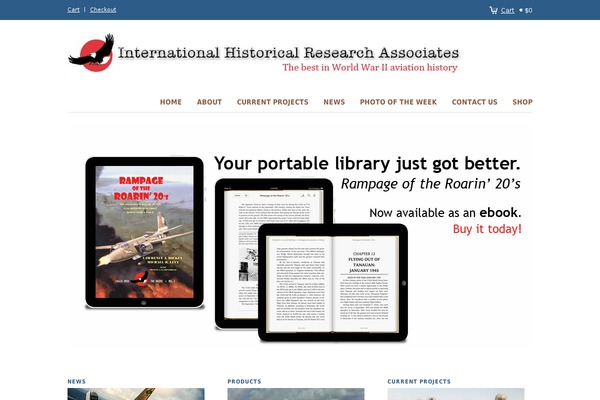Open the Cart link beside the cart icon

507,10
